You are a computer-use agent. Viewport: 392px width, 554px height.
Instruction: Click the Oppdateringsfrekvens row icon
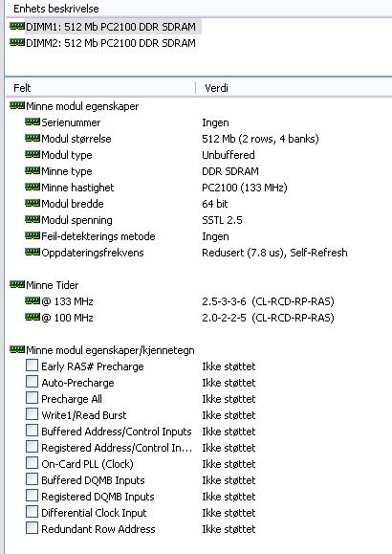pos(33,252)
